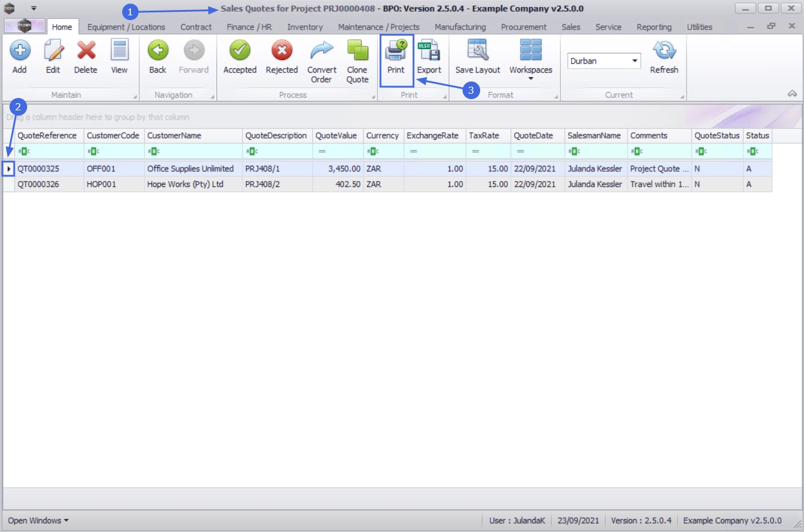Open the Inventory tab
The image size is (804, 532).
click(x=305, y=27)
